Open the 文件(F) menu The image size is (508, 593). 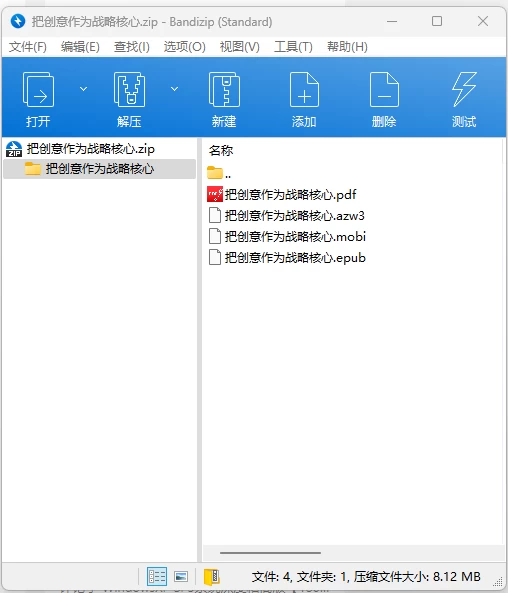[28, 47]
